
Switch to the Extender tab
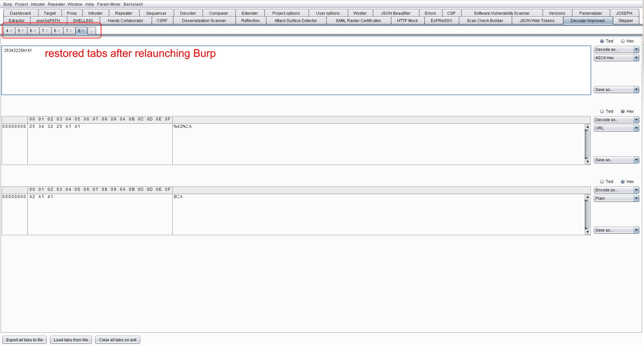pos(250,13)
